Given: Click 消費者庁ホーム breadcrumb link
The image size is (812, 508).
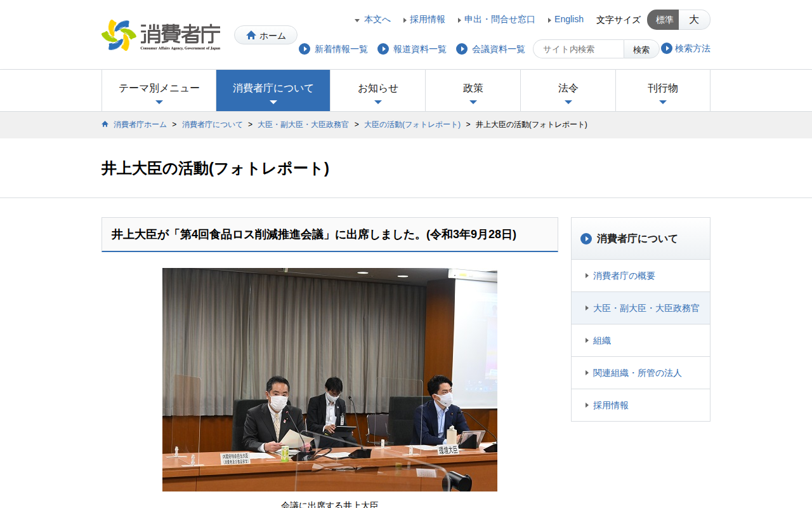Looking at the screenshot, I should click(140, 124).
